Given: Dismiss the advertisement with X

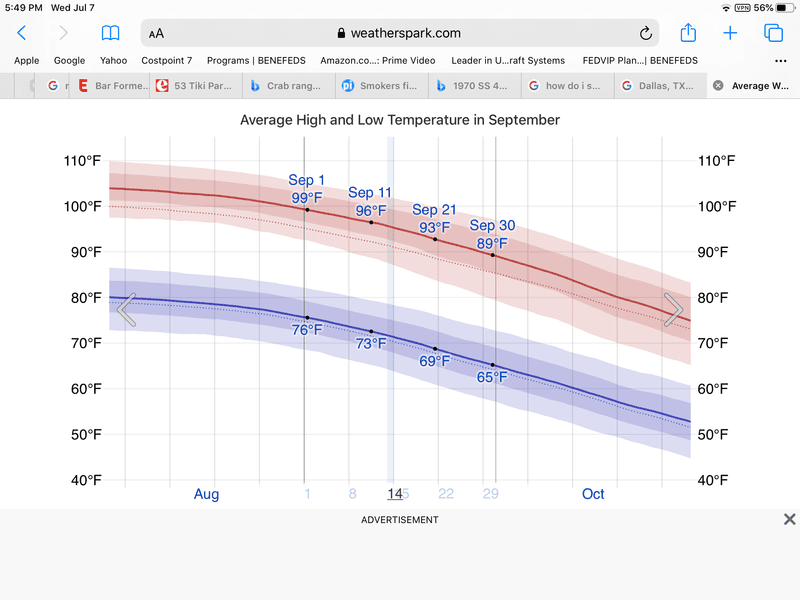Looking at the screenshot, I should 789,519.
